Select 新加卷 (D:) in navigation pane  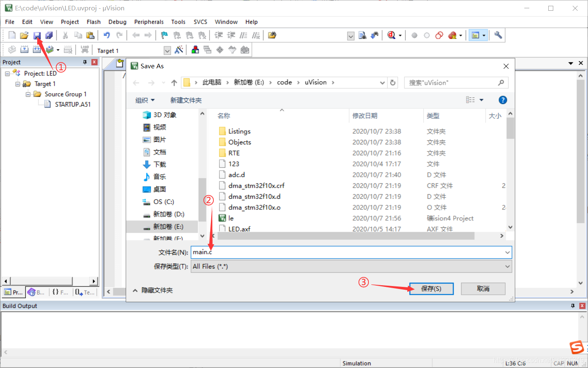[x=169, y=214]
